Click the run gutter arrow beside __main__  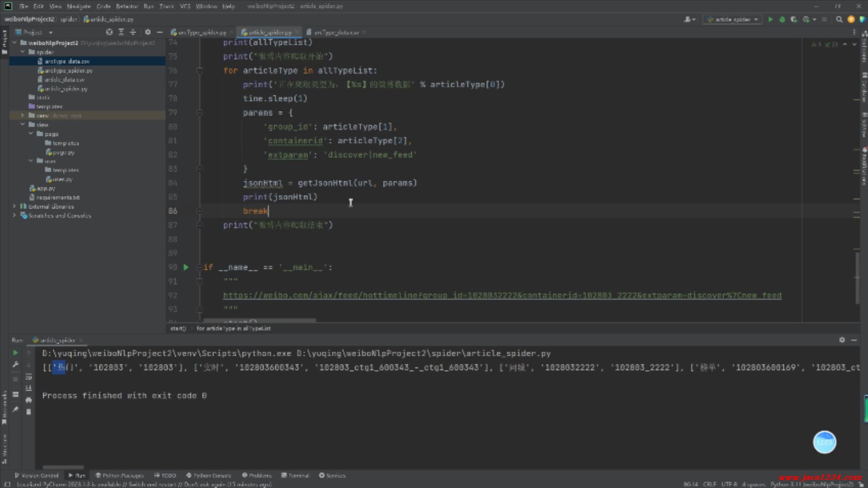tap(186, 267)
